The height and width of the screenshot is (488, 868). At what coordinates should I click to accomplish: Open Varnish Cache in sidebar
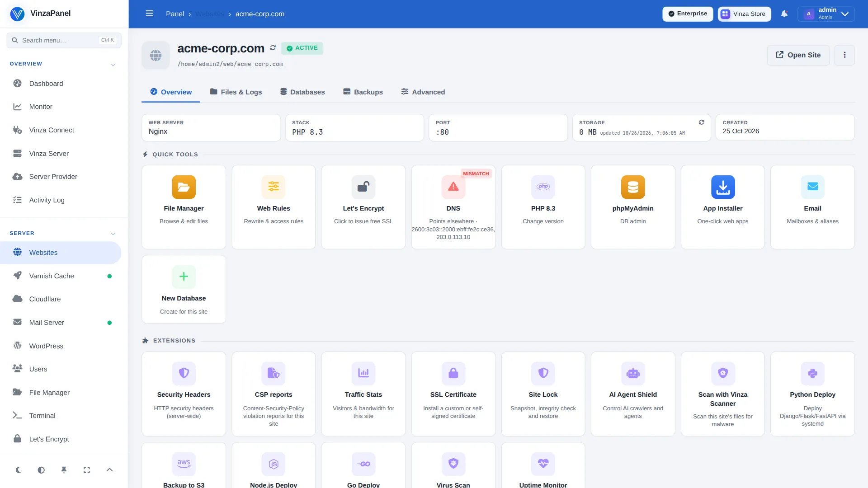[x=61, y=276]
